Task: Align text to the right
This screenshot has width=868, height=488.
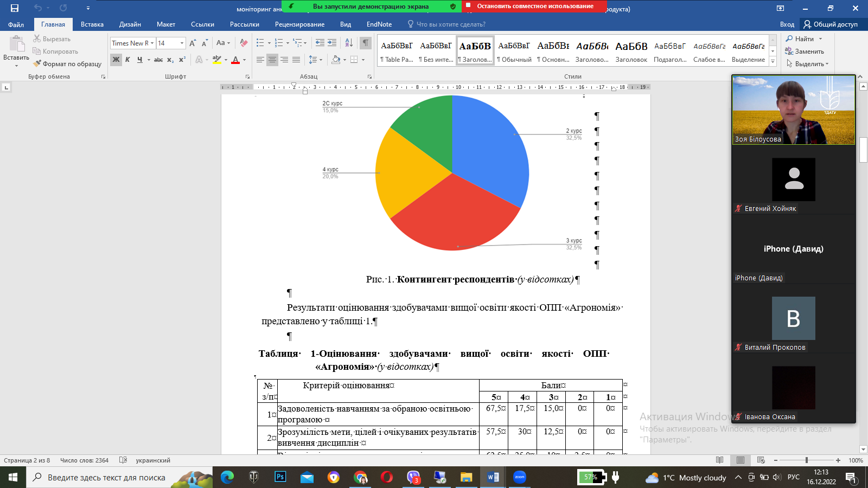Action: tap(284, 60)
